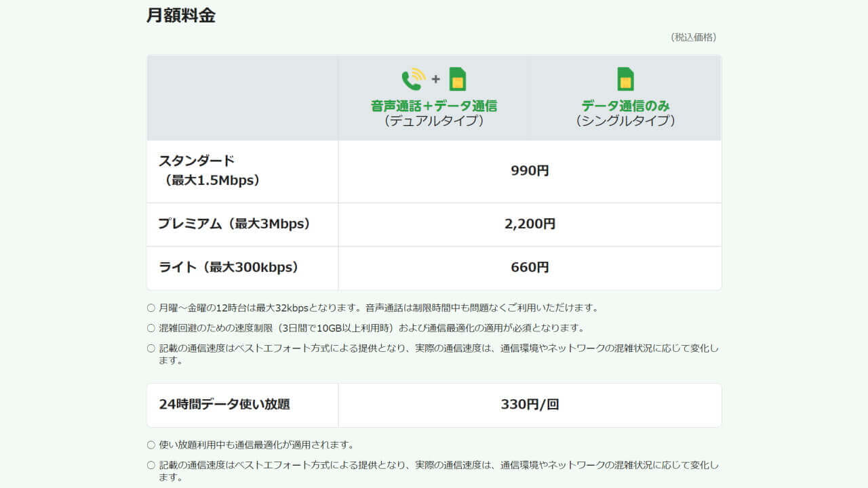The height and width of the screenshot is (488, 868).
Task: Click the SIM card icon next to the plus sign
Action: pyautogui.click(x=458, y=79)
